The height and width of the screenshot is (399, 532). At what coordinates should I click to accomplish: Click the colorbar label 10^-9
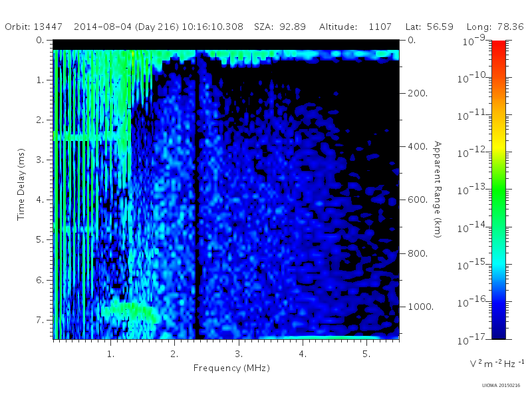pos(474,40)
